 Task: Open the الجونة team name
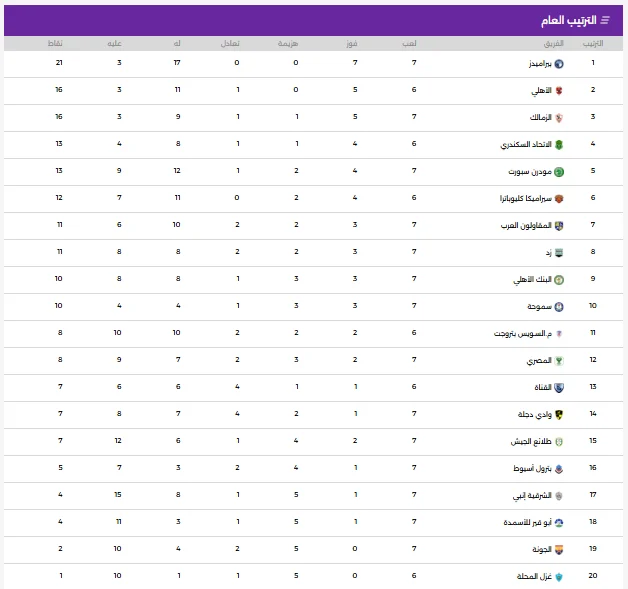542,550
